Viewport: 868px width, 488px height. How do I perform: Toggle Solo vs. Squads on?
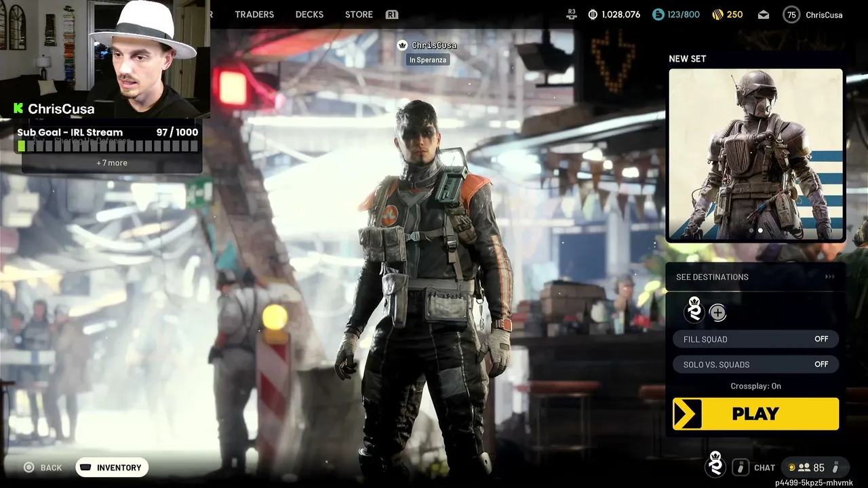(755, 364)
